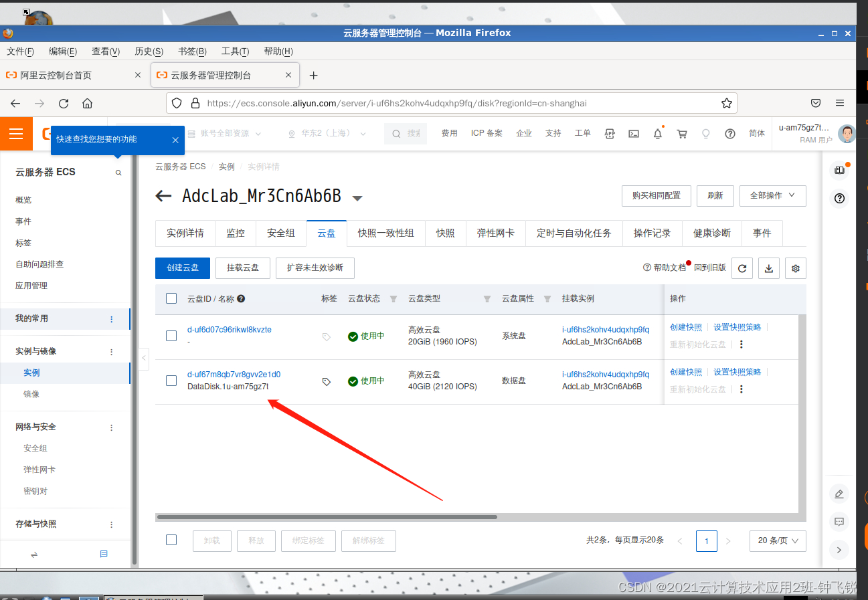
Task: Switch to the 监控 tab
Action: pyautogui.click(x=236, y=233)
